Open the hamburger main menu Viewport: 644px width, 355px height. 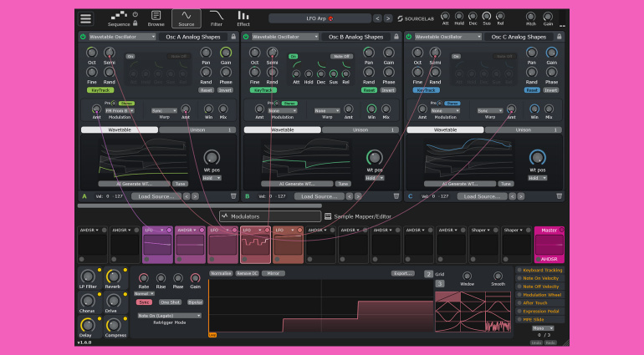click(x=86, y=18)
